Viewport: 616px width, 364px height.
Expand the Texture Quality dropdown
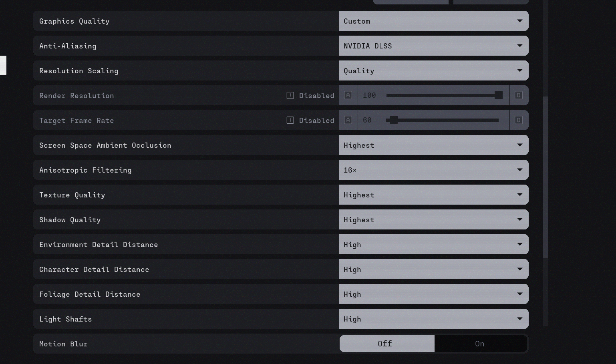[433, 195]
